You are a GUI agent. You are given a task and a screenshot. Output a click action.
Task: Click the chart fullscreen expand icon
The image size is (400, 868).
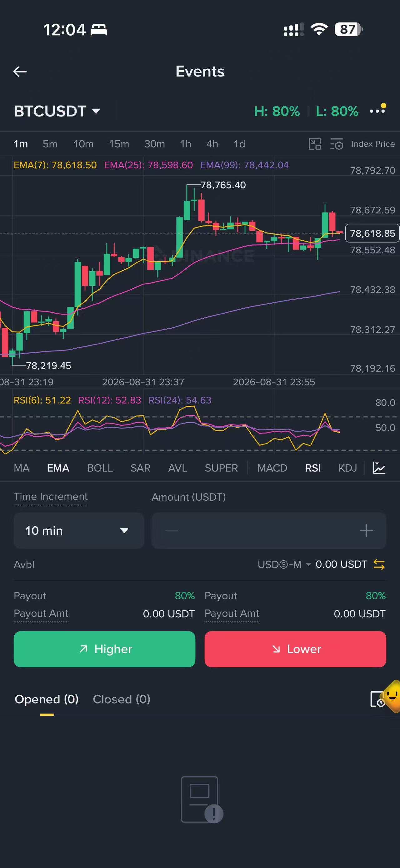click(315, 144)
